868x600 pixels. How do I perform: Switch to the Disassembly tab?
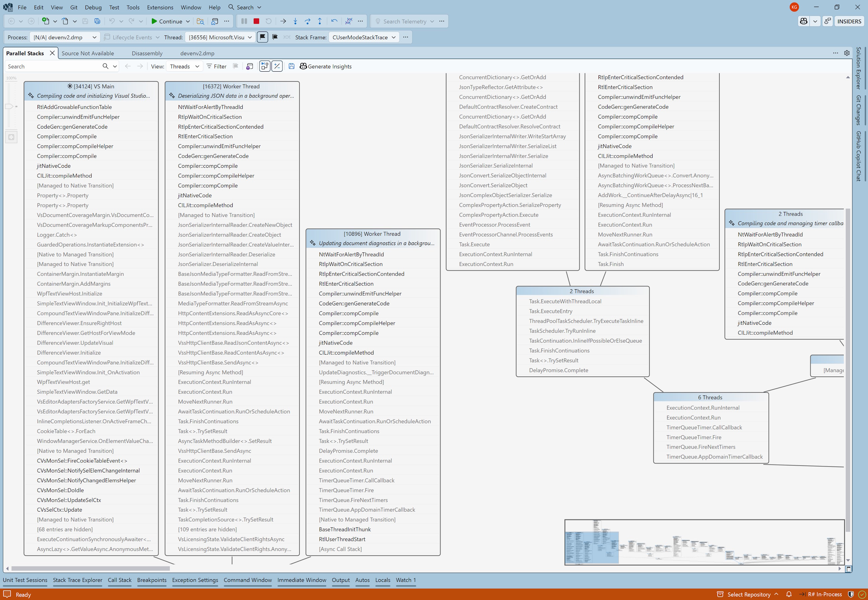pos(147,53)
